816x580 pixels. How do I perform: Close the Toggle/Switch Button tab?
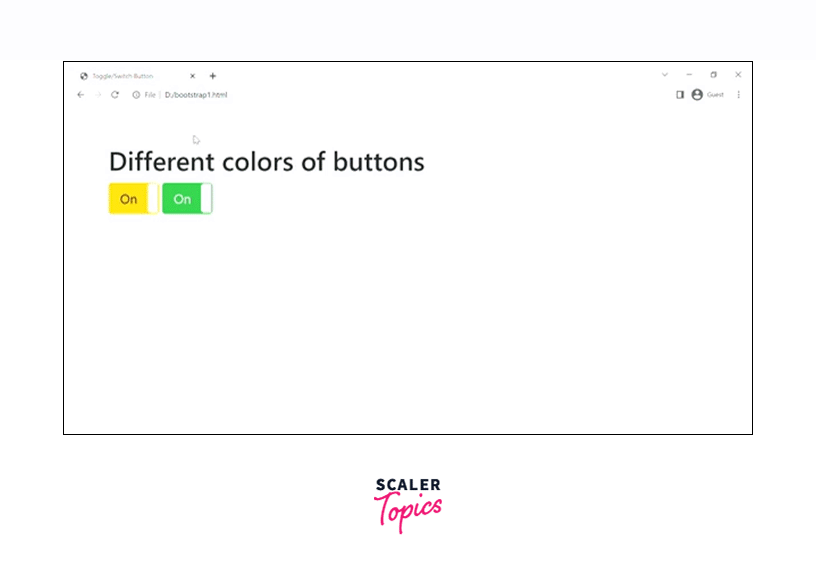pyautogui.click(x=193, y=76)
